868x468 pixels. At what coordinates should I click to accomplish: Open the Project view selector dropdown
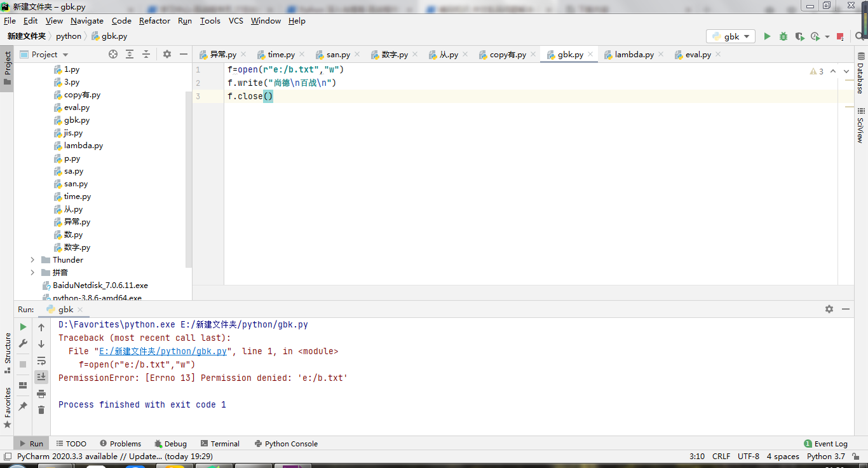pyautogui.click(x=44, y=54)
